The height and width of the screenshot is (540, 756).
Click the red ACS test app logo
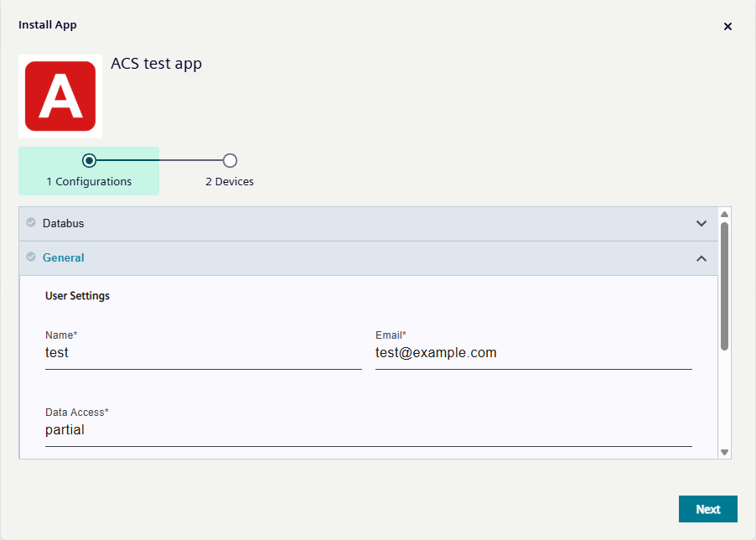(60, 96)
